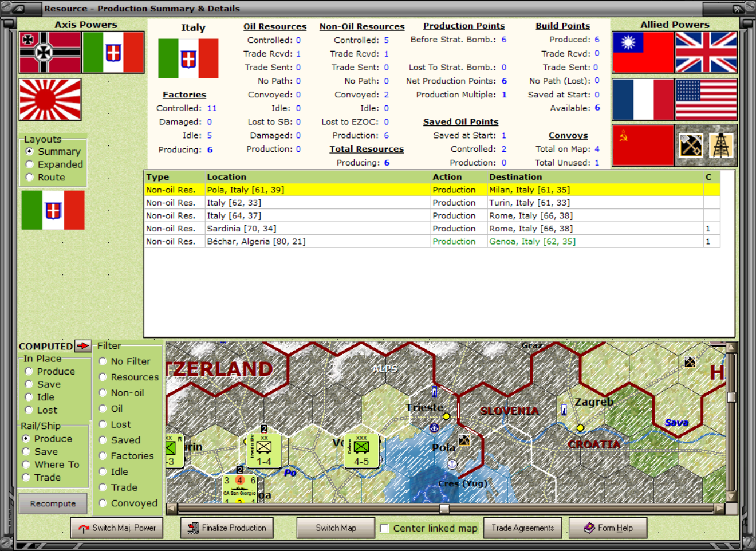Viewport: 756px width, 551px height.
Task: Click the oil derrick icon
Action: click(721, 145)
